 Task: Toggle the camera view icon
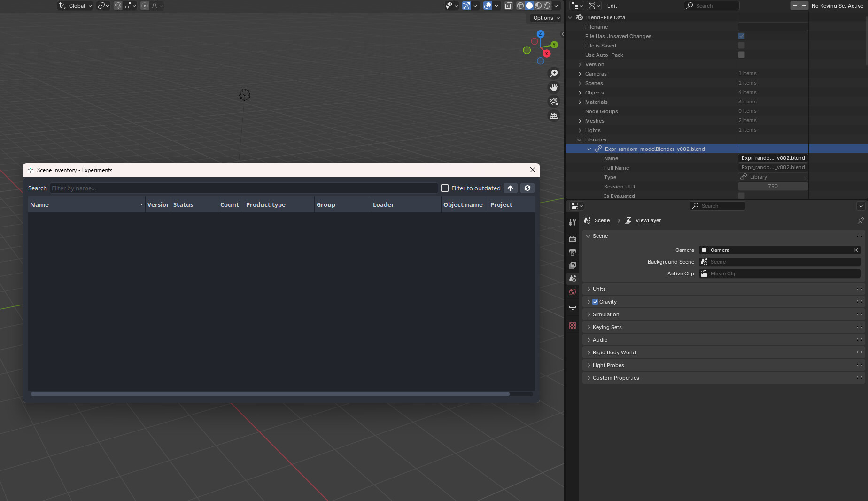pyautogui.click(x=554, y=102)
